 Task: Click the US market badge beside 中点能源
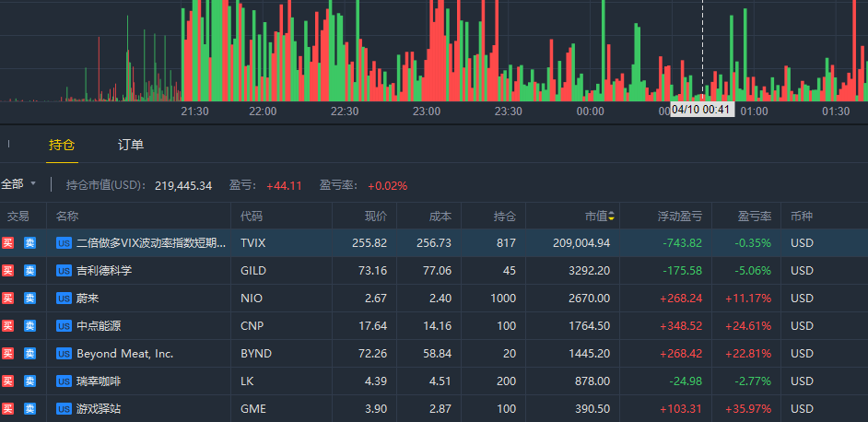65,326
